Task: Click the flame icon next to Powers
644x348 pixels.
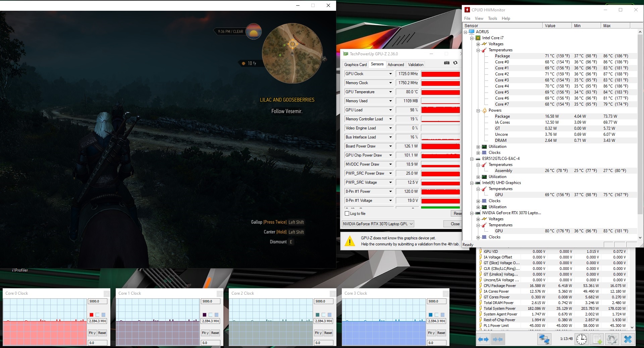Action: tap(484, 110)
